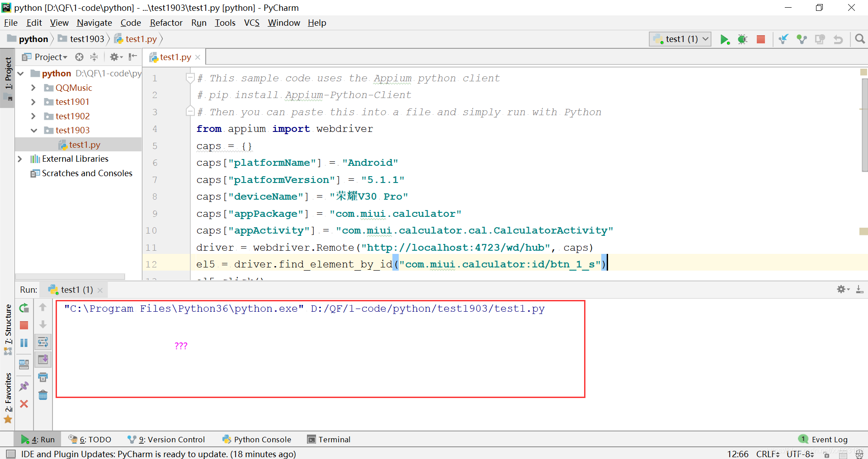868x459 pixels.
Task: Close Run panel with red X
Action: coord(24,404)
